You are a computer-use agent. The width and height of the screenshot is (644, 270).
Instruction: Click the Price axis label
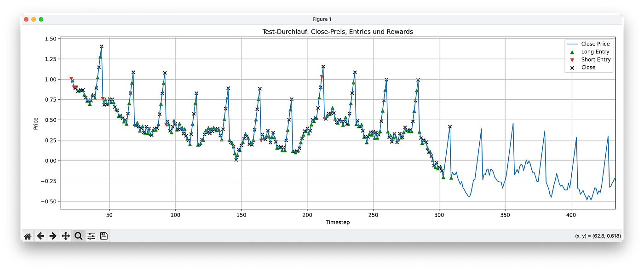pyautogui.click(x=36, y=123)
